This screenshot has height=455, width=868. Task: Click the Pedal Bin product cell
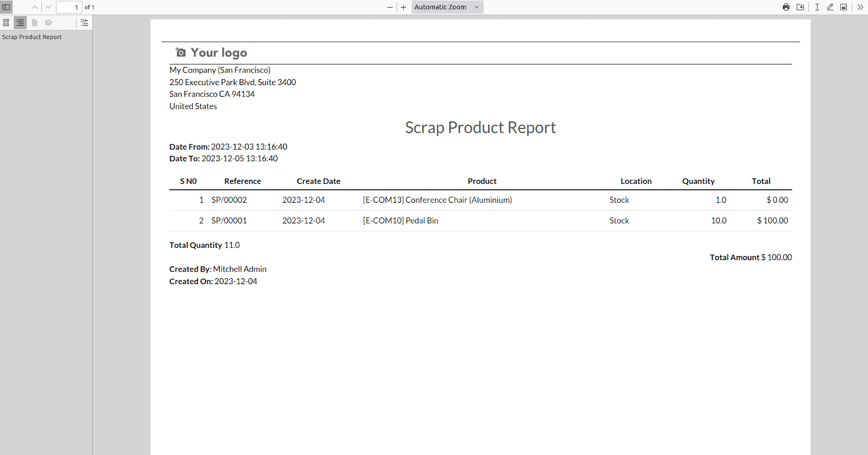400,221
